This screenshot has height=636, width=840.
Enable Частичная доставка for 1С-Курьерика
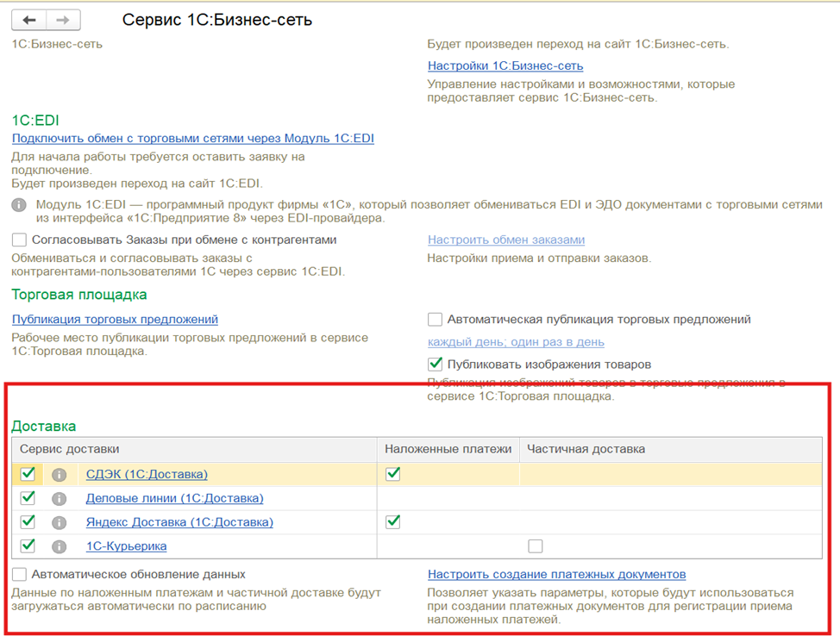tap(536, 546)
